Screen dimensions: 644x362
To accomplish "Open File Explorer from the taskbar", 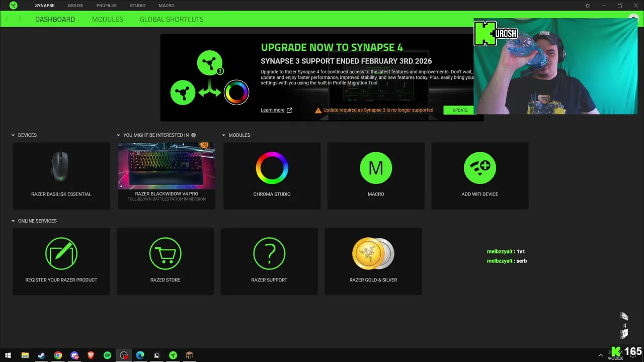I will (25, 355).
